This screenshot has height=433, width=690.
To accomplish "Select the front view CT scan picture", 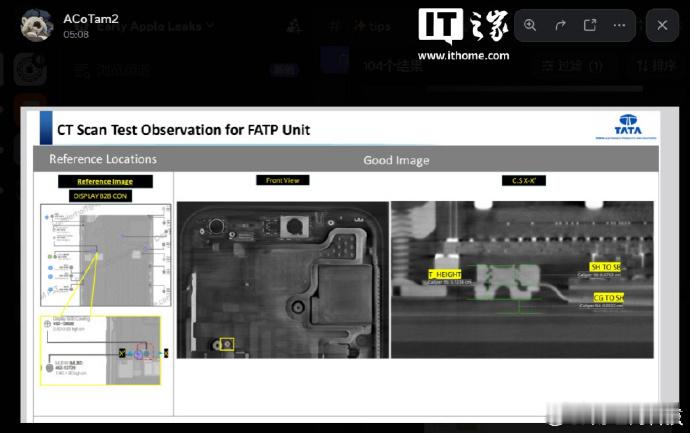I will click(283, 280).
